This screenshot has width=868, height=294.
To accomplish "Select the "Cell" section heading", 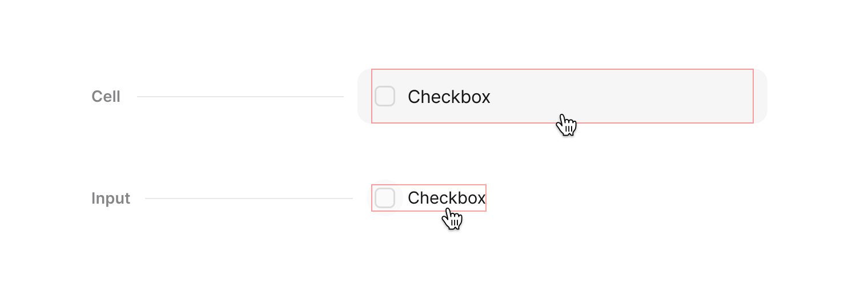I will 106,97.
